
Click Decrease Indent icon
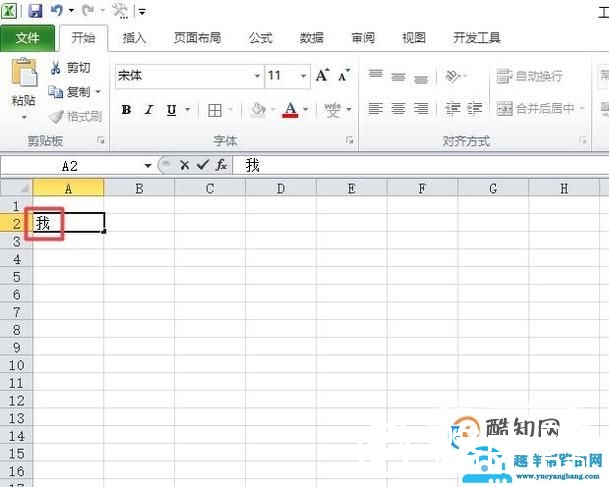[x=452, y=108]
